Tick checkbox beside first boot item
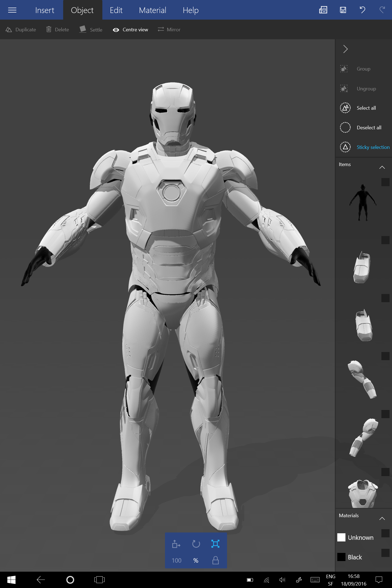This screenshot has height=588, width=392. [385, 240]
